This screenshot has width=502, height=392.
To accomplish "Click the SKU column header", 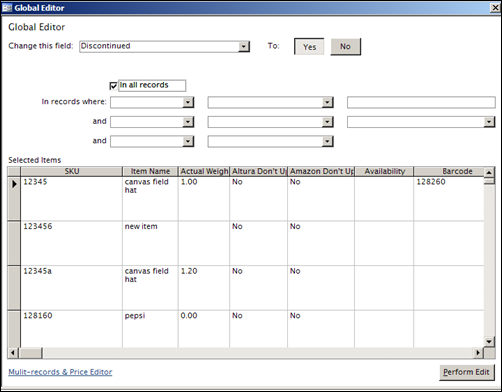I will coord(71,171).
